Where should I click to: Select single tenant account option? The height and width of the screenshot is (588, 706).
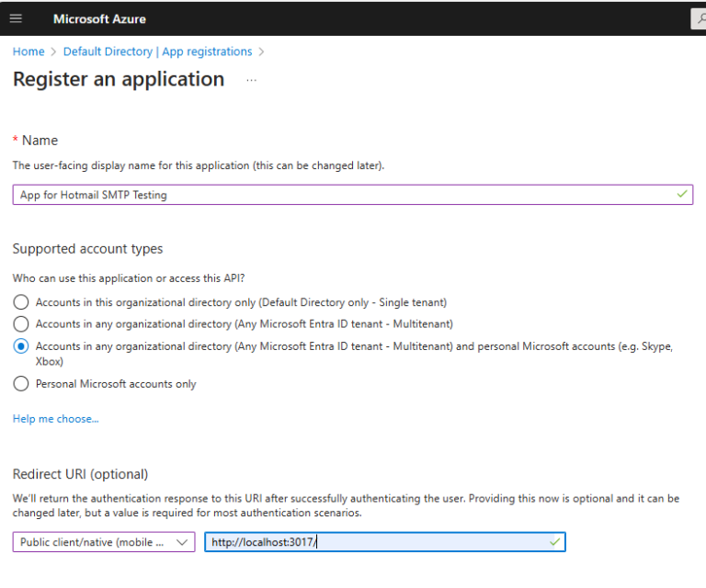(x=21, y=302)
